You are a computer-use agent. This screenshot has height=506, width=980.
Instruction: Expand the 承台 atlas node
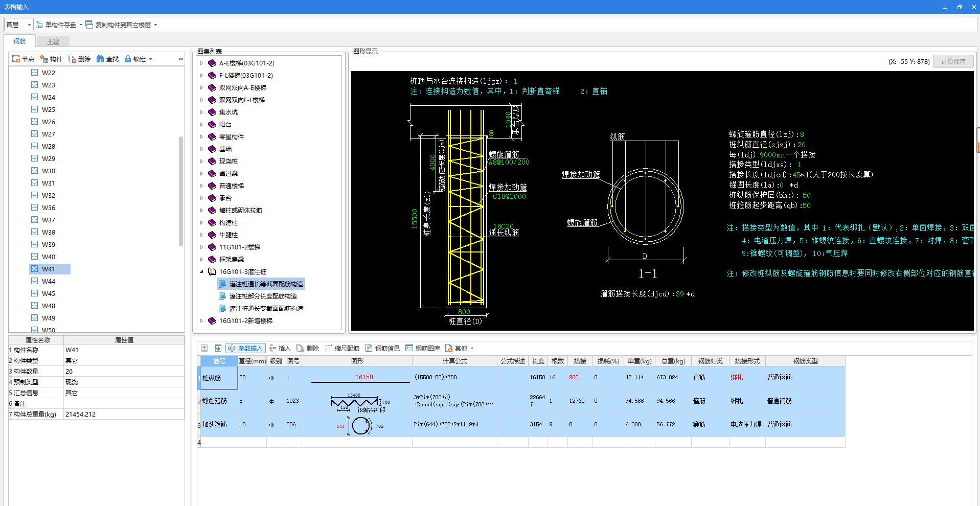click(x=201, y=198)
